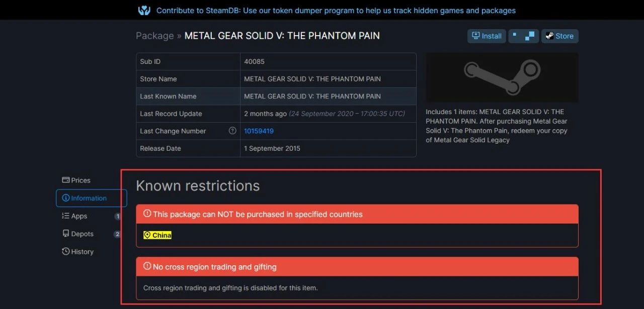The width and height of the screenshot is (644, 309).
Task: Open the History tab
Action: 82,251
